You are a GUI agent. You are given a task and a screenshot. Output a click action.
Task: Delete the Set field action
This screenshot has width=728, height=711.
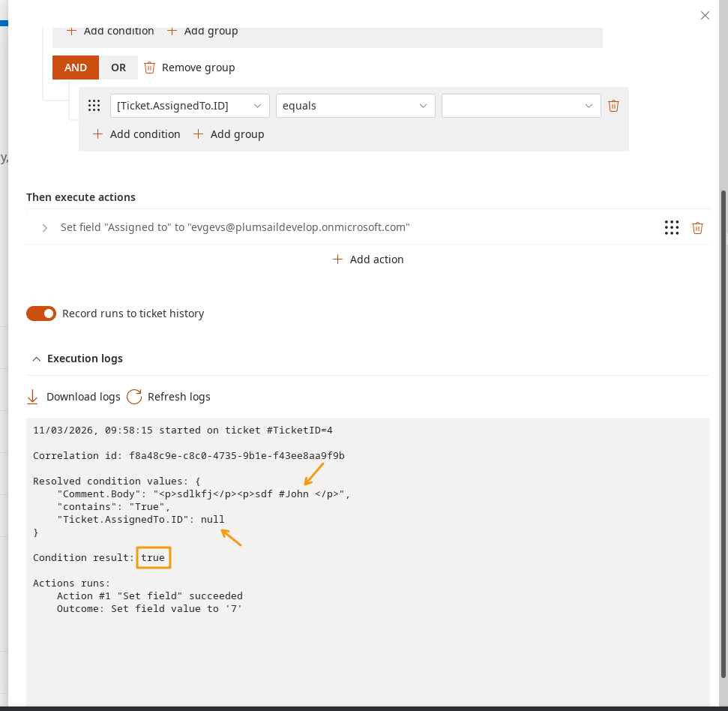pyautogui.click(x=697, y=227)
